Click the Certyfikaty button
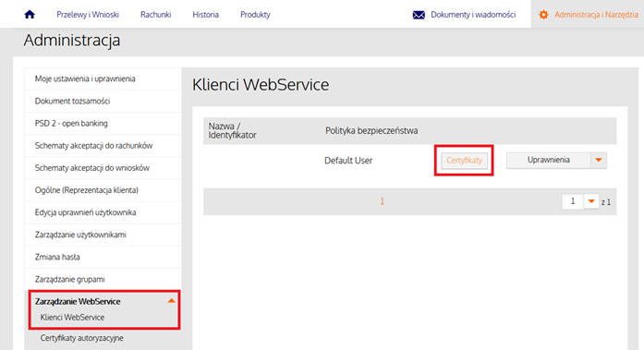Image resolution: width=644 pixels, height=350 pixels. [464, 161]
